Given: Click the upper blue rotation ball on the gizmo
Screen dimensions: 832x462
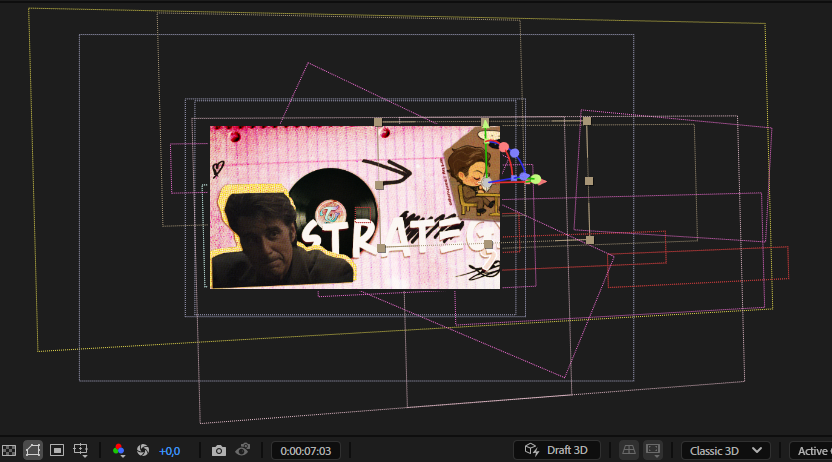Looking at the screenshot, I should (514, 153).
